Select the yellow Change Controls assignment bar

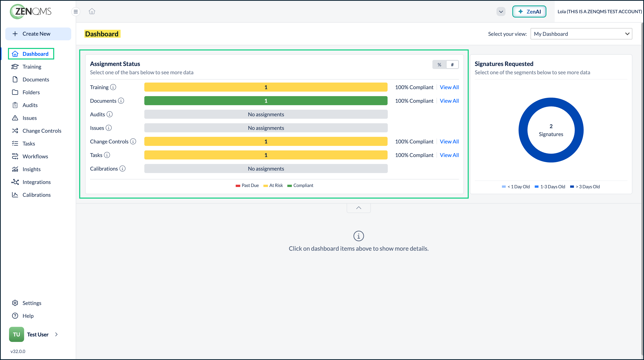pos(266,141)
